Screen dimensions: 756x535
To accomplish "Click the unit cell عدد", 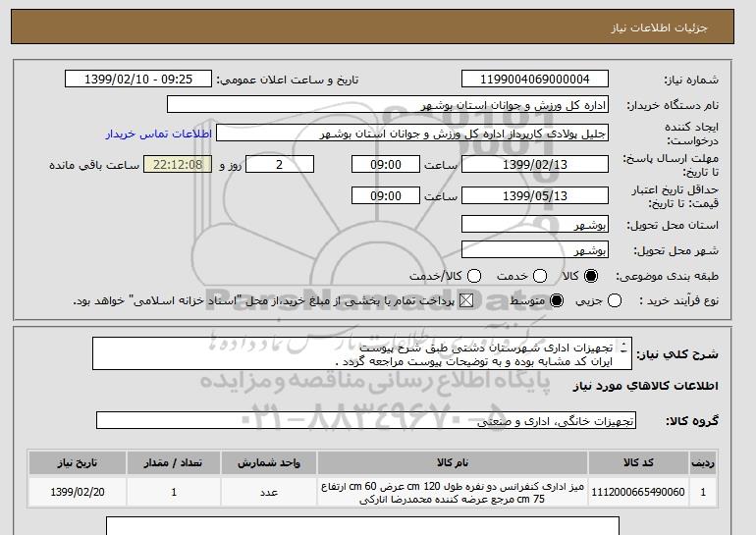I will coord(269,492).
